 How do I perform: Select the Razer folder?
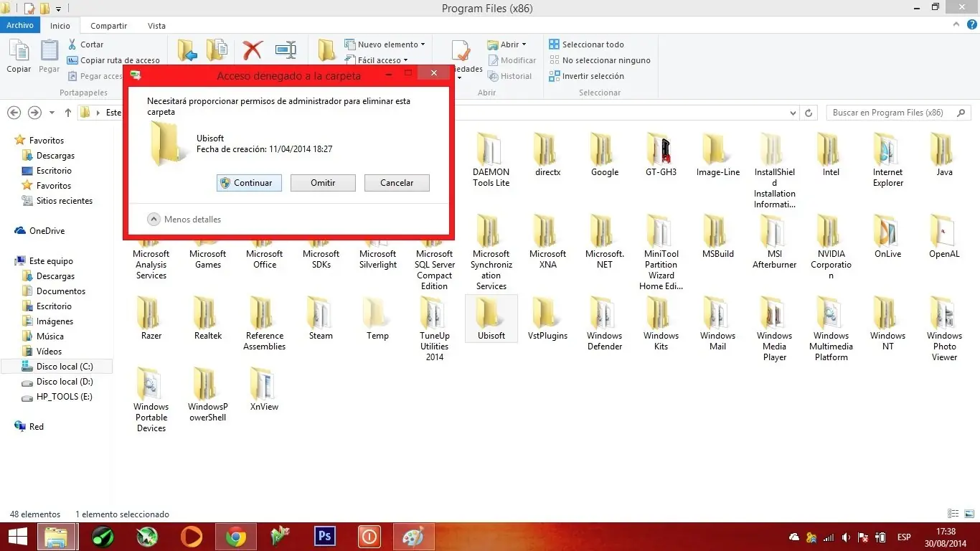151,318
